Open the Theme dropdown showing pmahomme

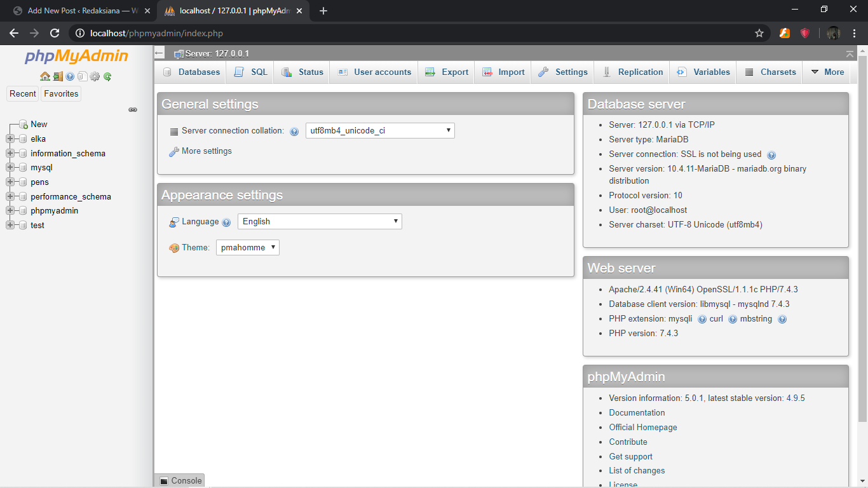(x=248, y=248)
